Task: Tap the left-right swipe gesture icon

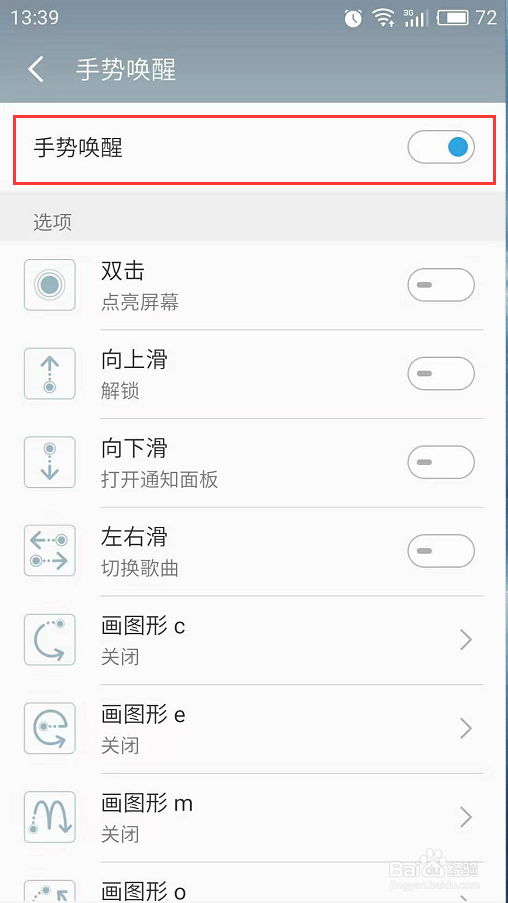Action: point(50,551)
